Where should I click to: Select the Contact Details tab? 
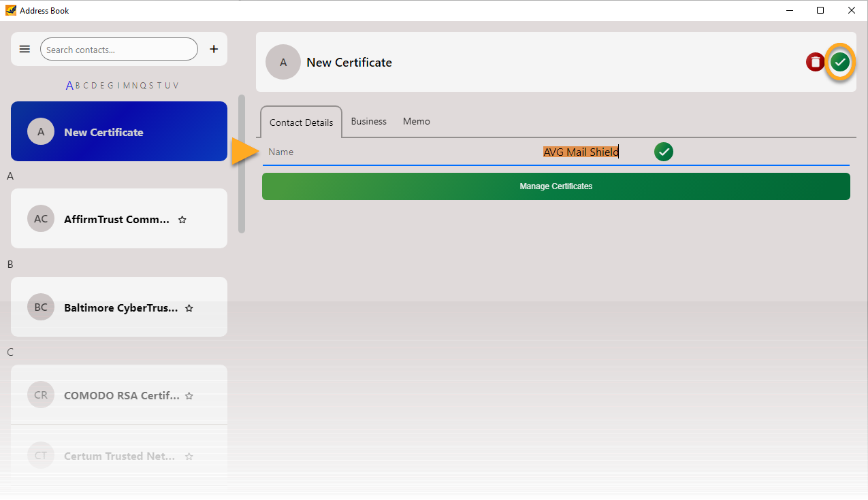[x=301, y=122]
